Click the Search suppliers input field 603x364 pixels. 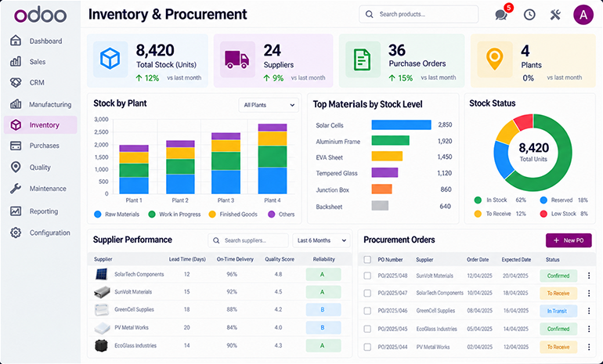(248, 240)
